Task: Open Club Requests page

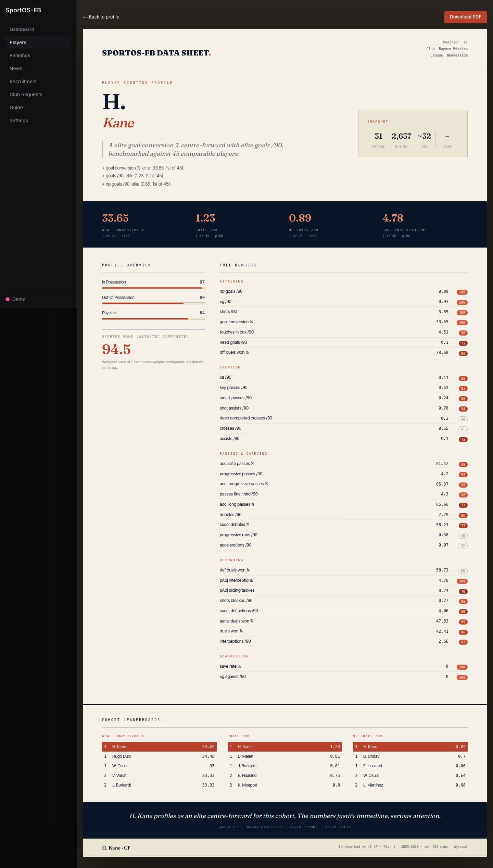Action: click(x=38, y=95)
